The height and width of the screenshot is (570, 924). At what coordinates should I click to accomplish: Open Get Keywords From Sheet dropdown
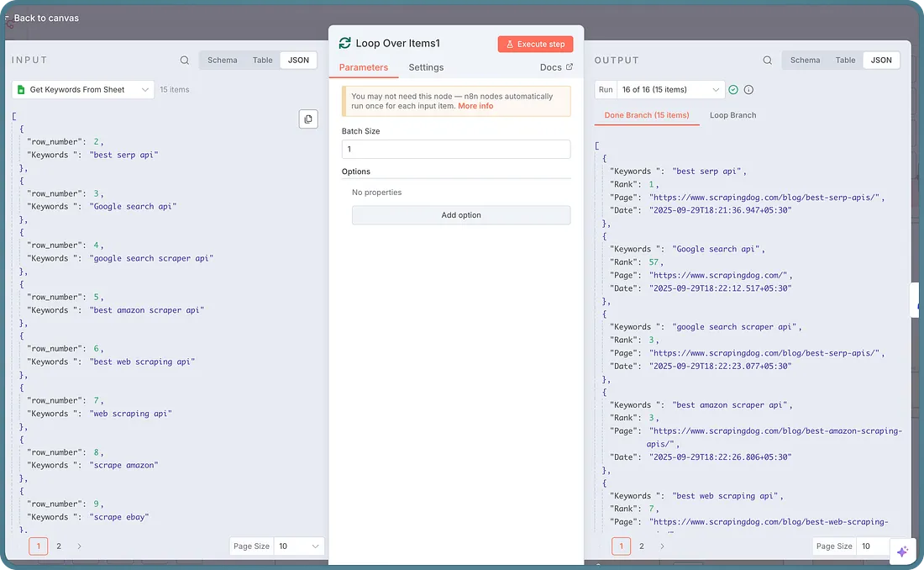83,90
